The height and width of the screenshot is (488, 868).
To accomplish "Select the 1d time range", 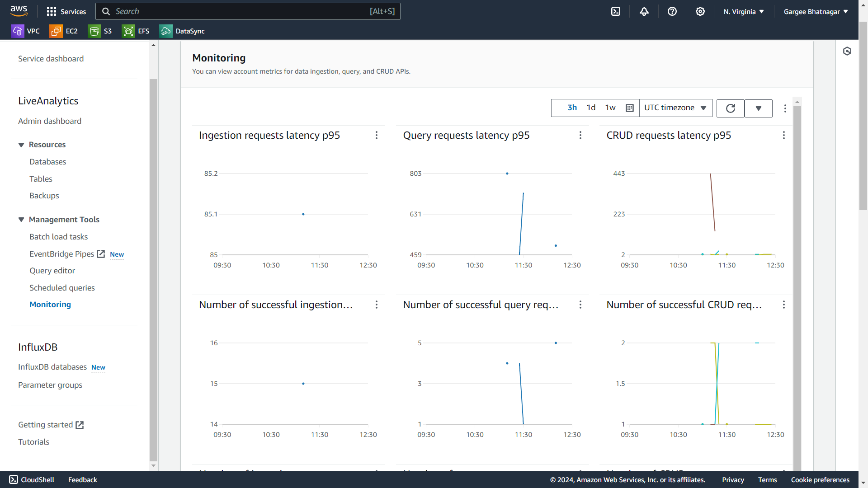I will click(x=591, y=108).
